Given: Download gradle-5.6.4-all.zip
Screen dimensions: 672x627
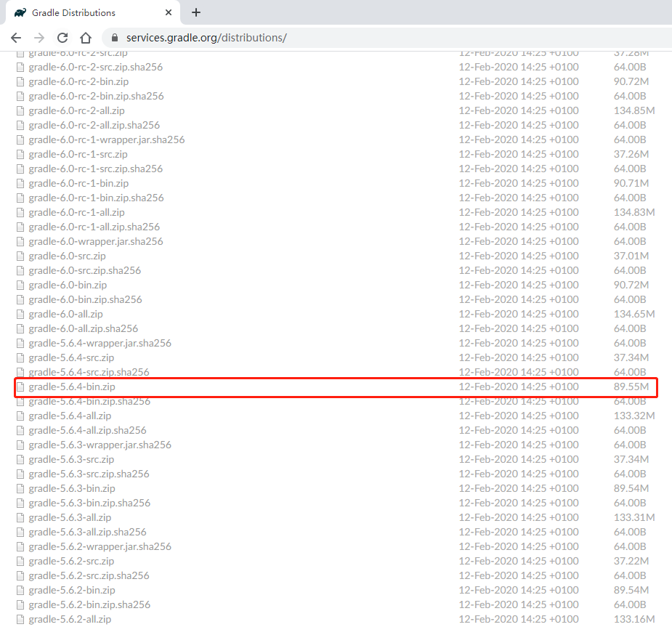Looking at the screenshot, I should pos(70,416).
